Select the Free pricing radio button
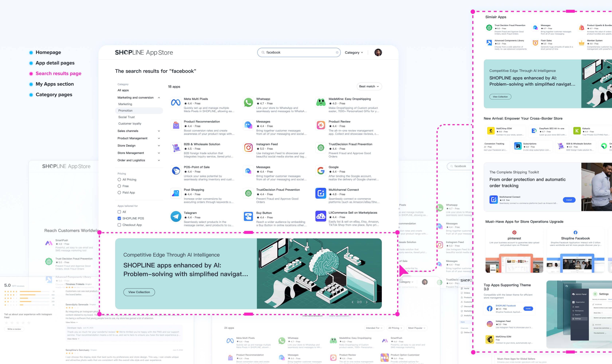This screenshot has width=612, height=364. (x=119, y=186)
